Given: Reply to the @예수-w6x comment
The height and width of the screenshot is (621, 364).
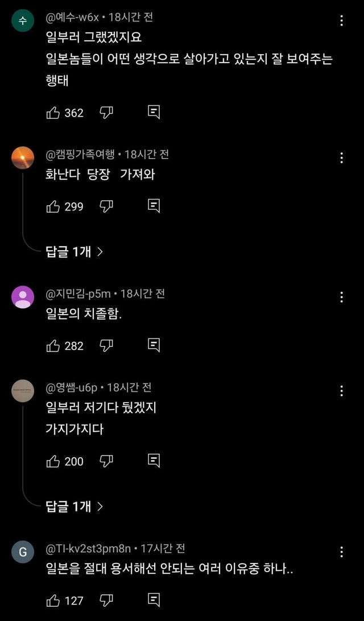Looking at the screenshot, I should click(154, 113).
